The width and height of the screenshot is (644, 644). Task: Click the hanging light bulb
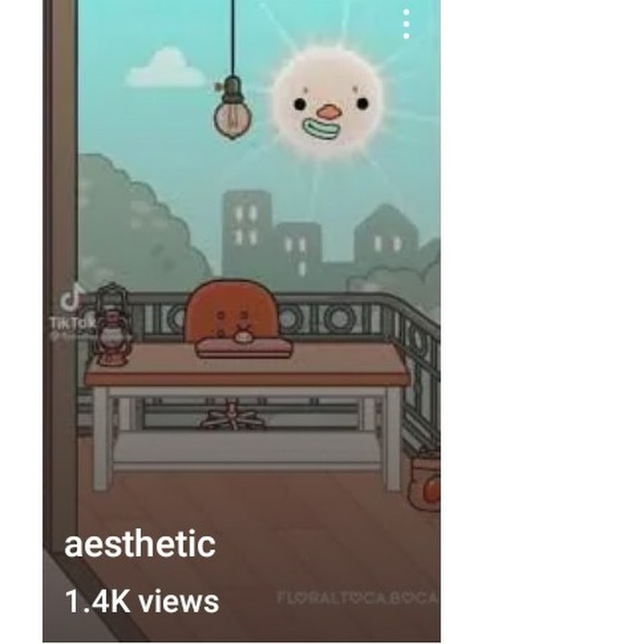pos(232,109)
